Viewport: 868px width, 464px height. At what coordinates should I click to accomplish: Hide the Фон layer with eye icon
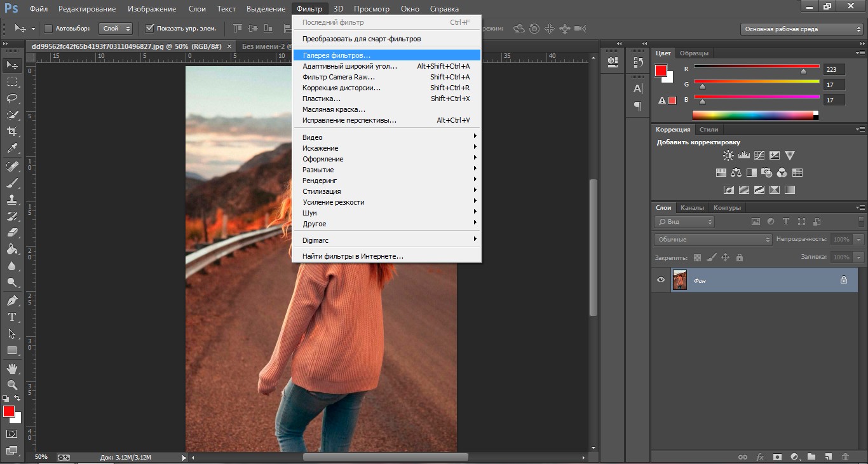[x=661, y=280]
